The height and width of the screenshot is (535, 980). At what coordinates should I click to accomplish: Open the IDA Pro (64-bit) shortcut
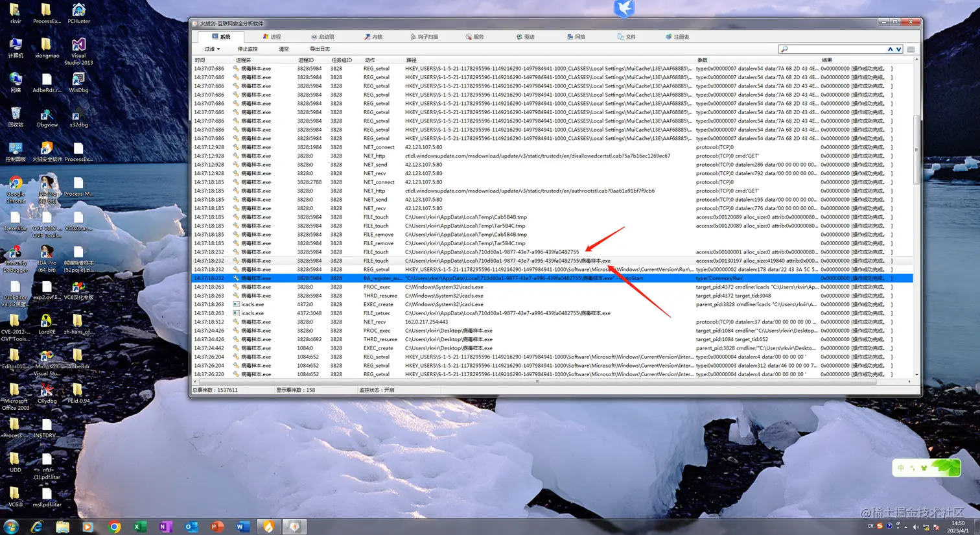pyautogui.click(x=47, y=259)
